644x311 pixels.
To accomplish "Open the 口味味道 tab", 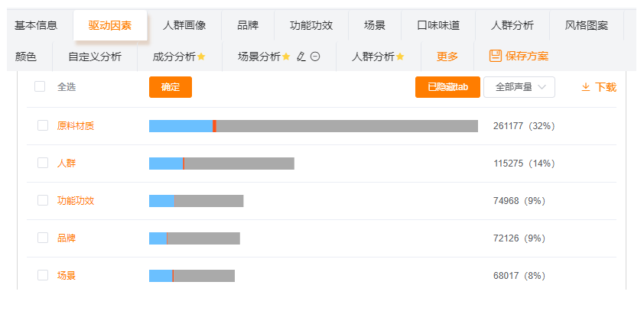I will tap(438, 25).
